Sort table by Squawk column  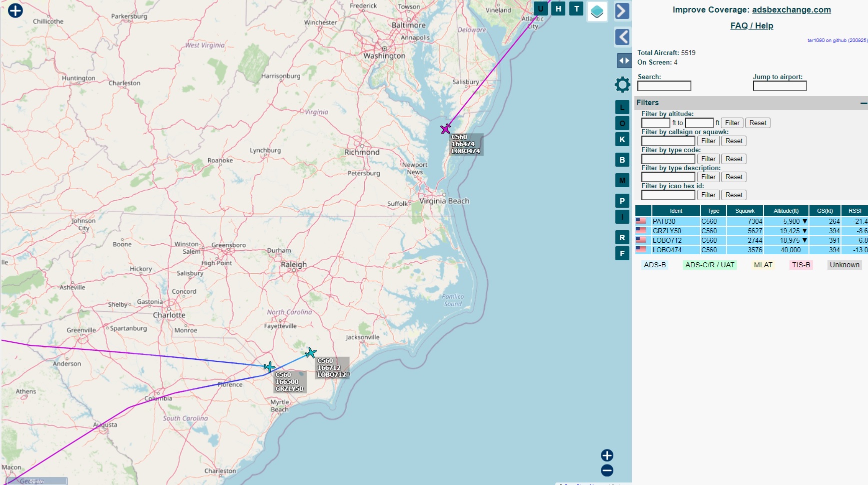point(745,211)
